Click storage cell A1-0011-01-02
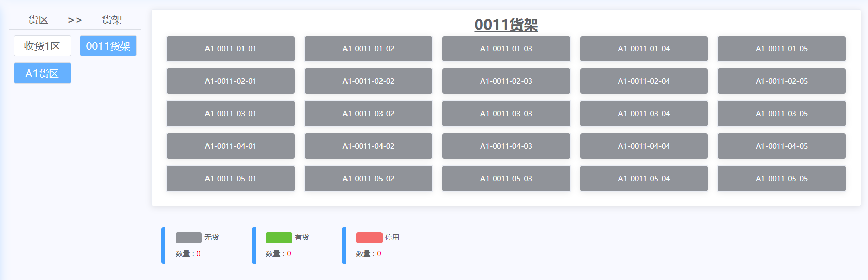 368,49
